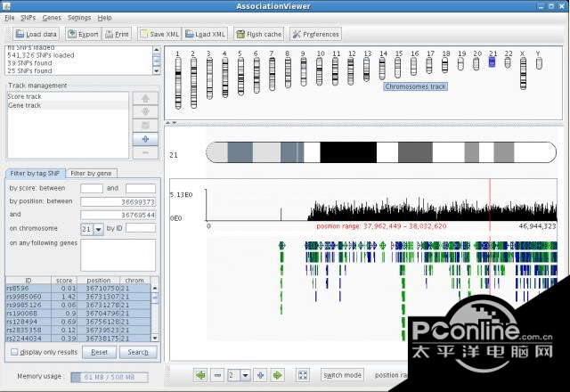570x392 pixels.
Task: Click the Memory usage progress bar
Action: click(110, 377)
